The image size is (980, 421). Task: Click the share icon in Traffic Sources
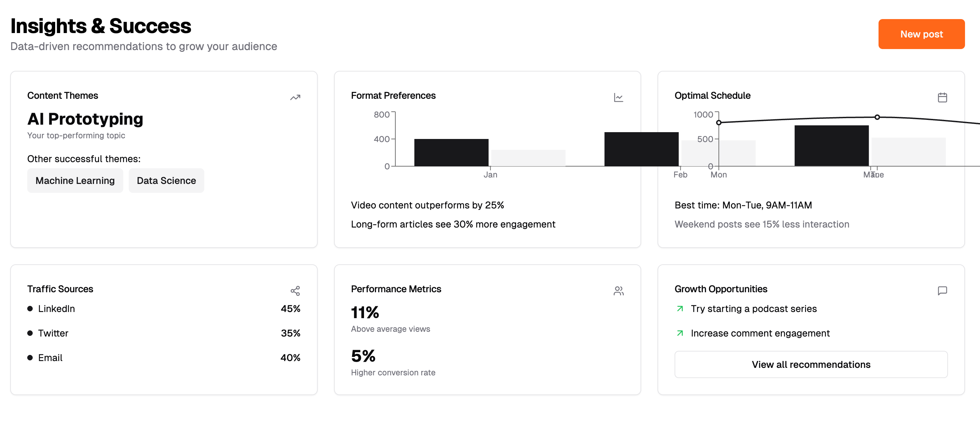(295, 291)
